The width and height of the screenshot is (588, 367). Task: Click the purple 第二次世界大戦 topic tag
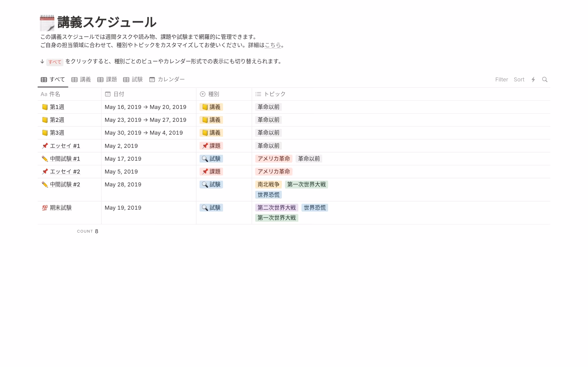click(276, 208)
